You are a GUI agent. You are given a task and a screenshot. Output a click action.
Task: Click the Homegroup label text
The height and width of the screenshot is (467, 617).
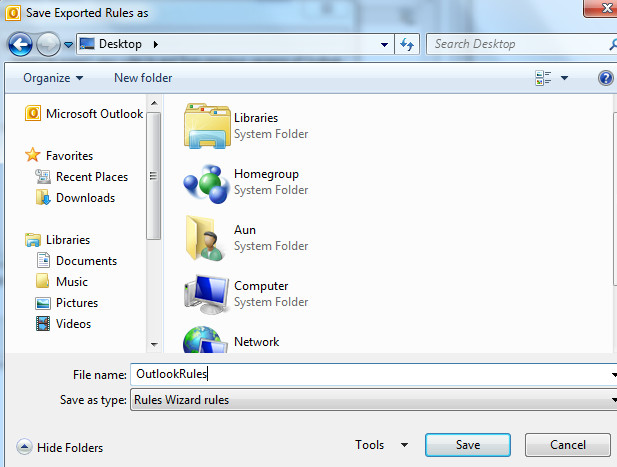[x=266, y=174]
